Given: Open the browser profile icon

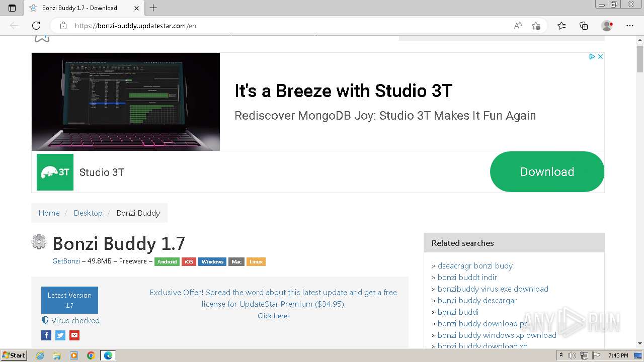Looking at the screenshot, I should (607, 26).
